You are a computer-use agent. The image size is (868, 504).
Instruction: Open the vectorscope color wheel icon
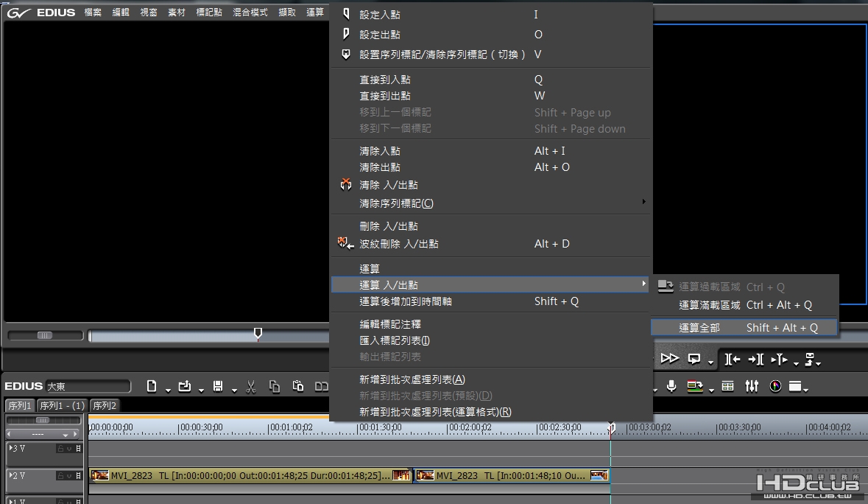(775, 386)
